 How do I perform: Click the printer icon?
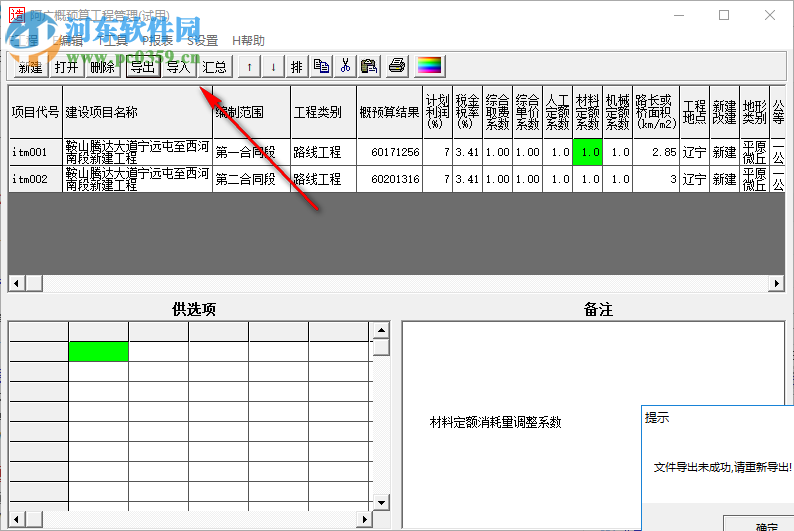pos(397,66)
